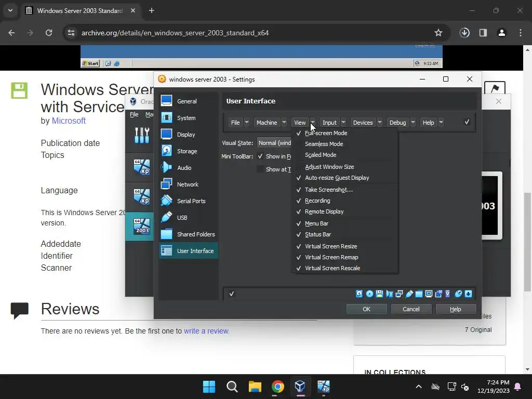Select the network status bar indicator
This screenshot has height=399, width=532.
400,294
